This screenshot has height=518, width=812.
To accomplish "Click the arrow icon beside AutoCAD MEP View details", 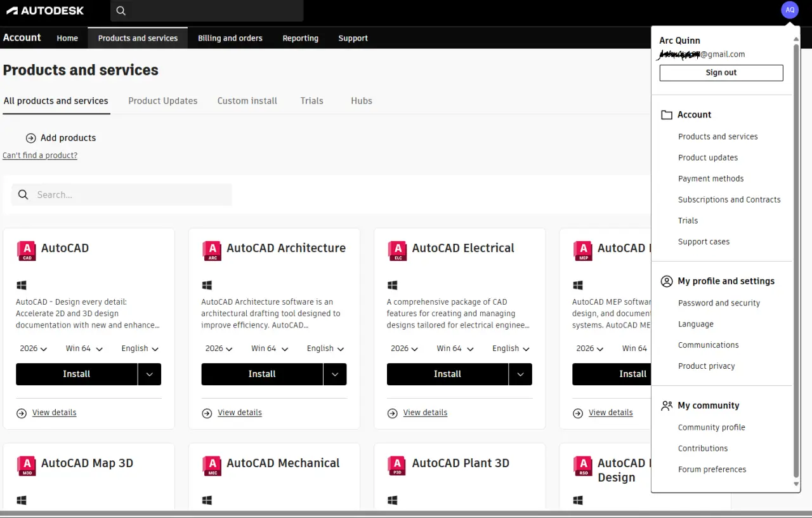I will [578, 413].
